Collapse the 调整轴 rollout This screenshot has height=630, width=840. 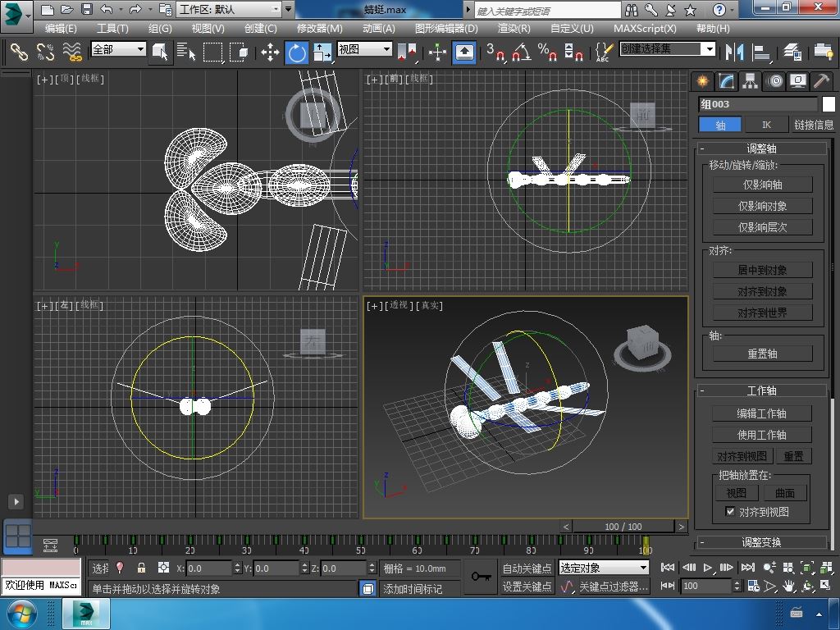762,148
